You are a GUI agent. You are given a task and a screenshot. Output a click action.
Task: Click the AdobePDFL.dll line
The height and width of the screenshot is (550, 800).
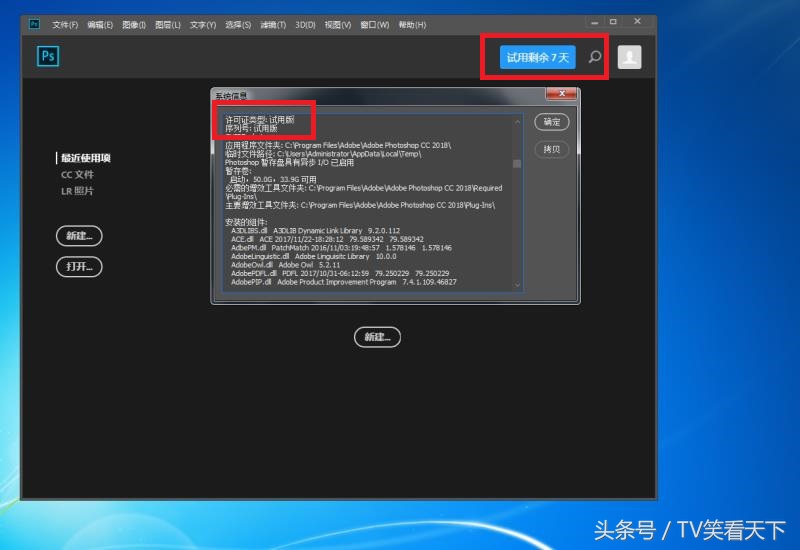click(x=340, y=273)
